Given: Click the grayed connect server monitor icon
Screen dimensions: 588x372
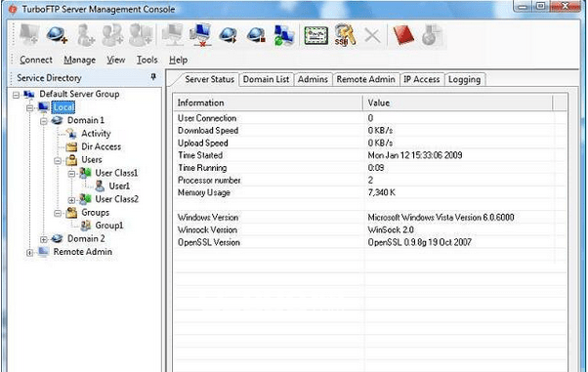Looking at the screenshot, I should pos(172,35).
